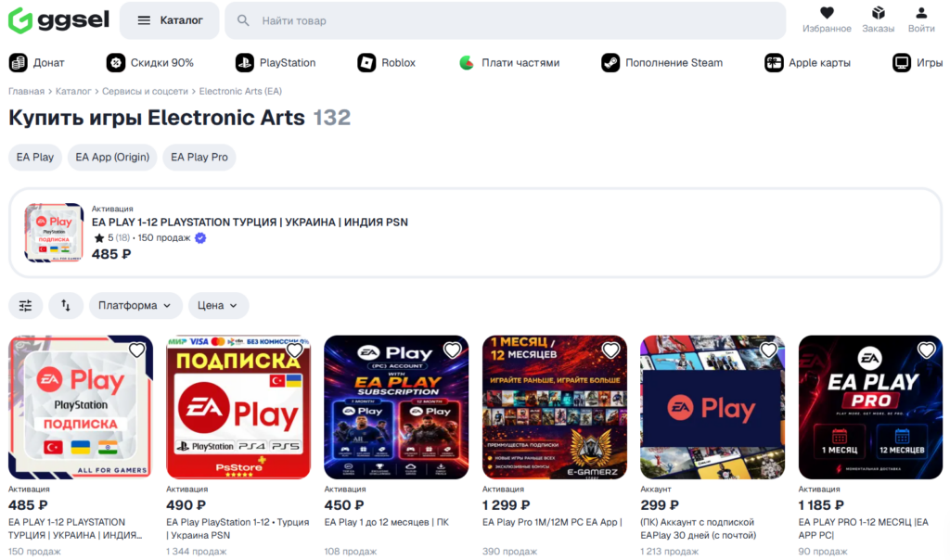The image size is (950, 560).
Task: Go to Каталог breadcrumb link
Action: [73, 92]
